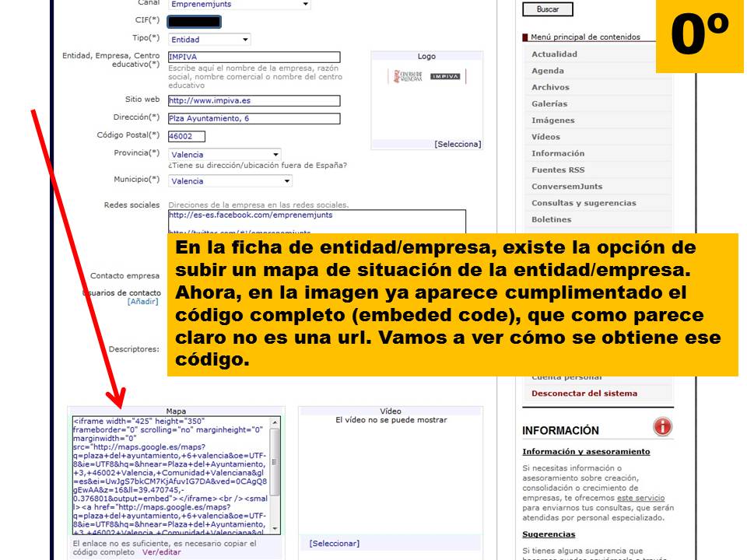Click the red information icon
747x560 pixels.
tap(662, 426)
